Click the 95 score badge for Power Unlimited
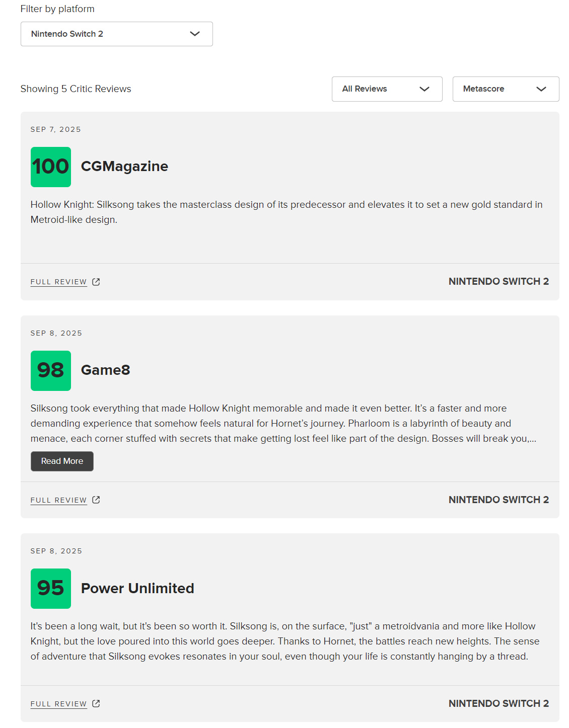 (51, 589)
